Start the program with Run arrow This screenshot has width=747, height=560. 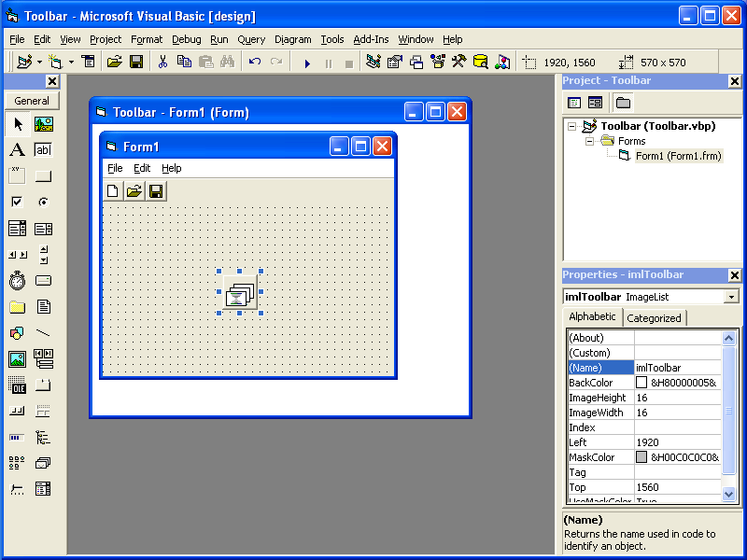307,63
